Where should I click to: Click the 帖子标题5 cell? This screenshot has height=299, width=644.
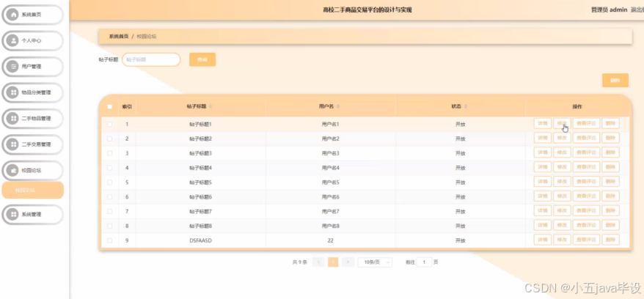click(x=200, y=182)
